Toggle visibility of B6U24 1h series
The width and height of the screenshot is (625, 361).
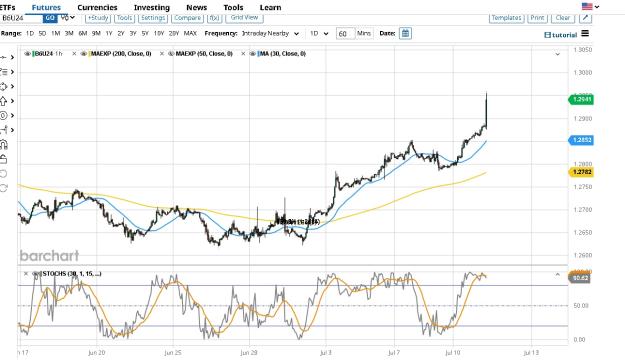(27, 53)
